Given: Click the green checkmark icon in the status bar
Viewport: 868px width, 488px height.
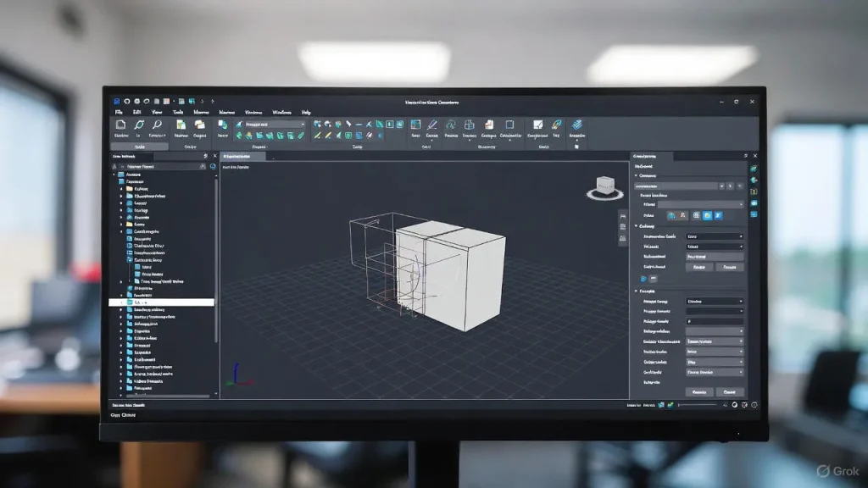Looking at the screenshot, I should tap(670, 405).
